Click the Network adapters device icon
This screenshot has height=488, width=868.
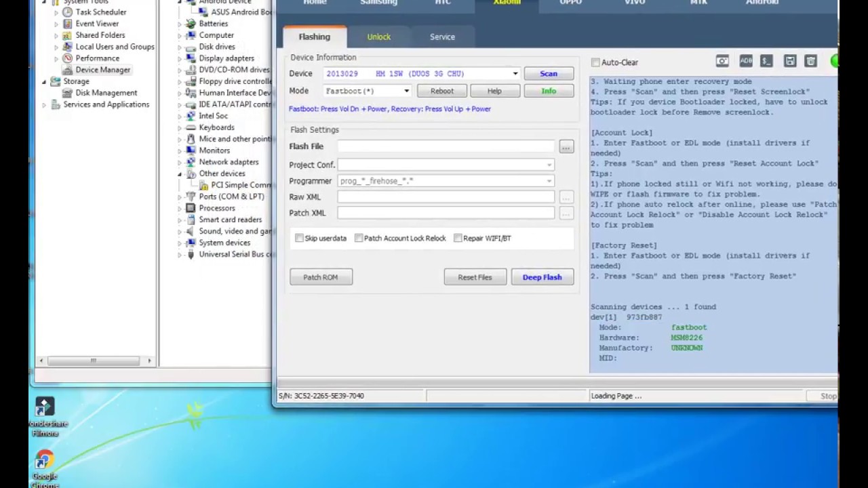[191, 162]
